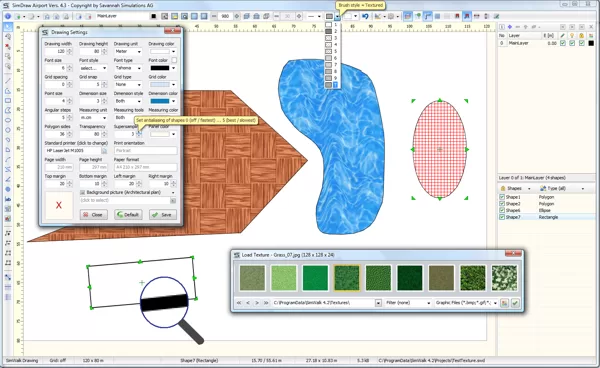Toggle the Background picture checkbox
600x368 pixels.
point(82,192)
